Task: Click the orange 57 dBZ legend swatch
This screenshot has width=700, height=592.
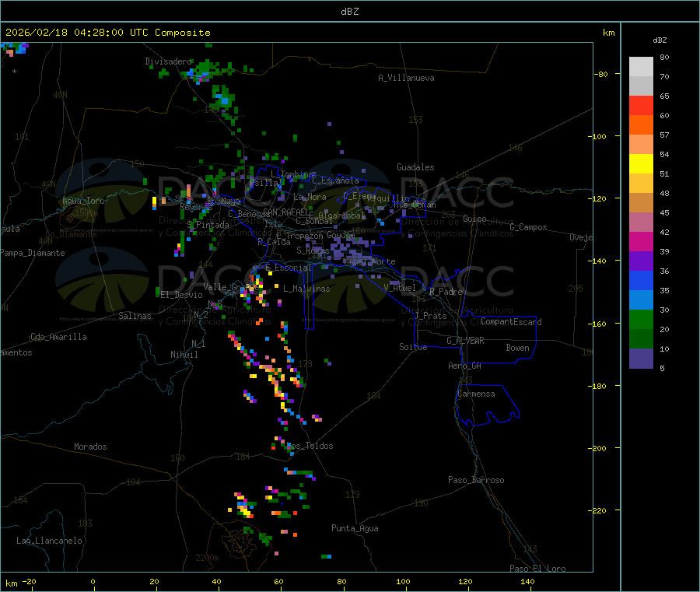Action: pos(641,125)
